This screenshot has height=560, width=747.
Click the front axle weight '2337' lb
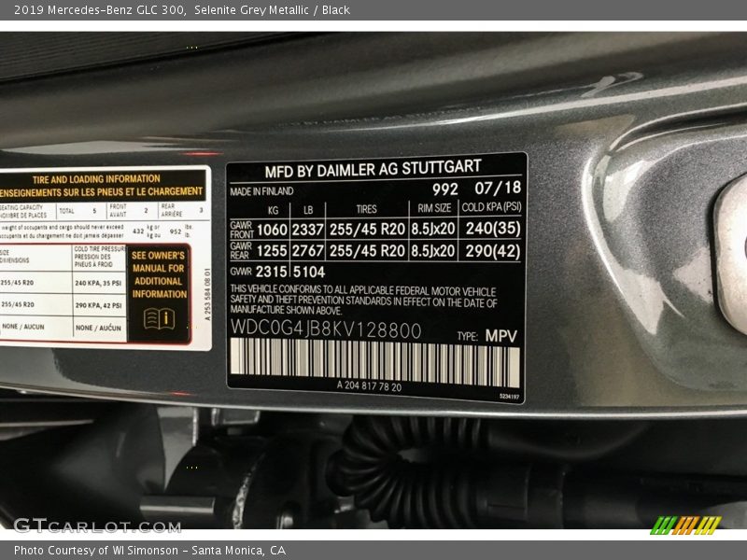308,230
